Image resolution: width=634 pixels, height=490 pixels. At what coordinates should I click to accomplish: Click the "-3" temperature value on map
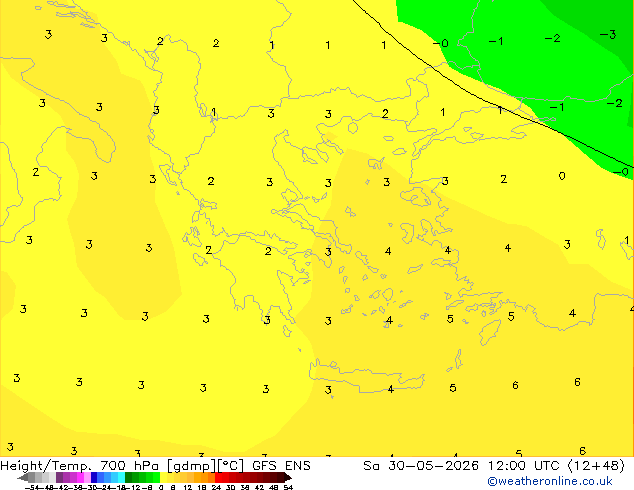tap(608, 34)
